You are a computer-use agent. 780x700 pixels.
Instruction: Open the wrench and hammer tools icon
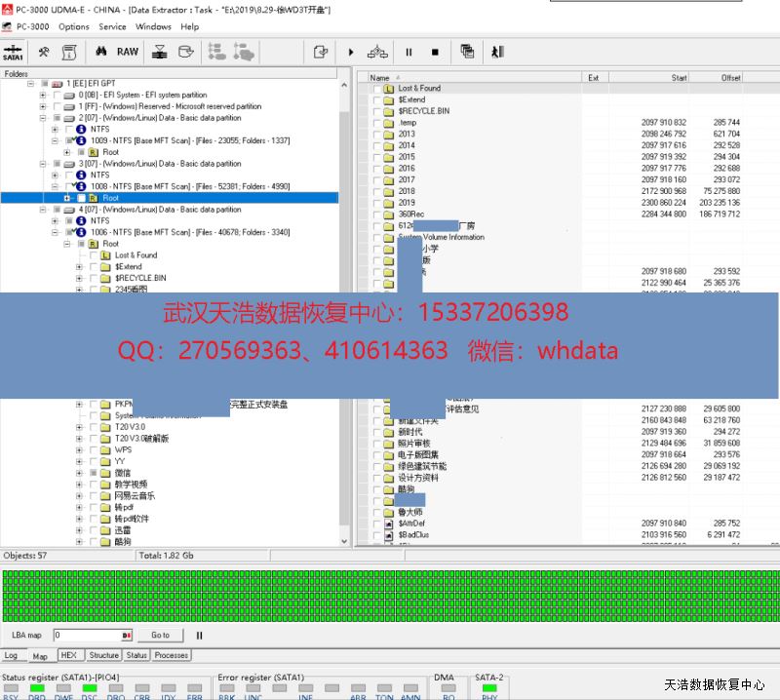[43, 52]
